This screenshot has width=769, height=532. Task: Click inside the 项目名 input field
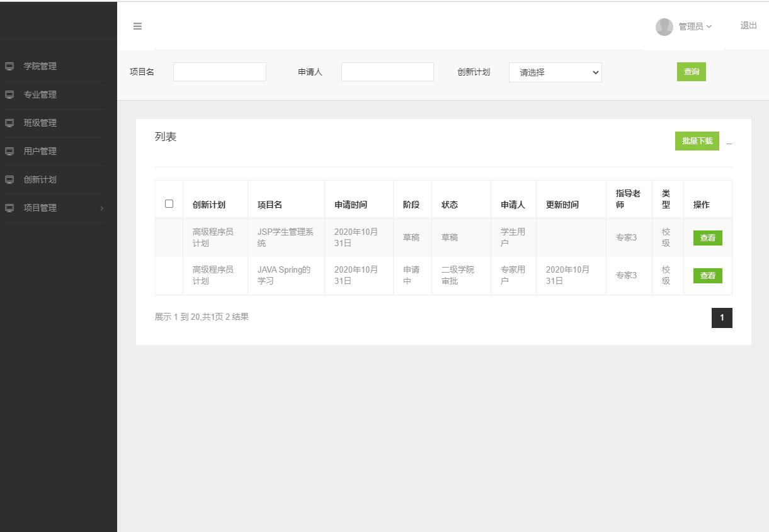pos(219,72)
